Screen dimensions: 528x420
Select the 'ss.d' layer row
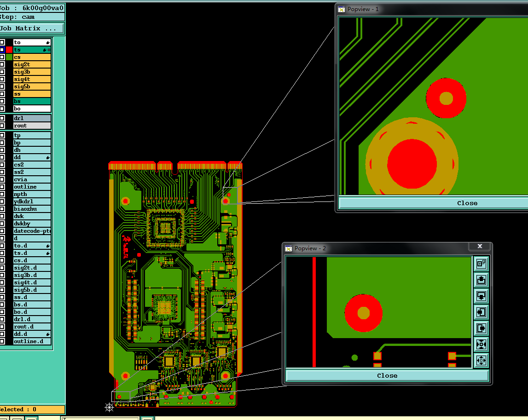click(x=32, y=297)
